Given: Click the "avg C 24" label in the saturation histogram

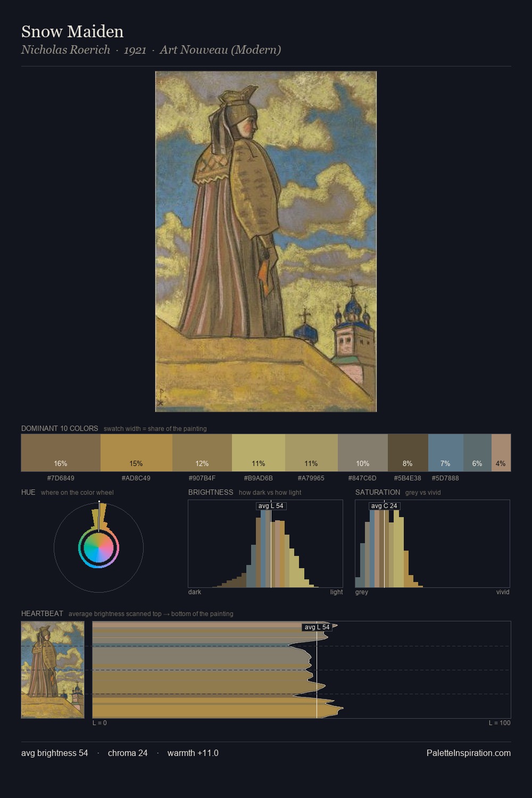Looking at the screenshot, I should coord(384,505).
